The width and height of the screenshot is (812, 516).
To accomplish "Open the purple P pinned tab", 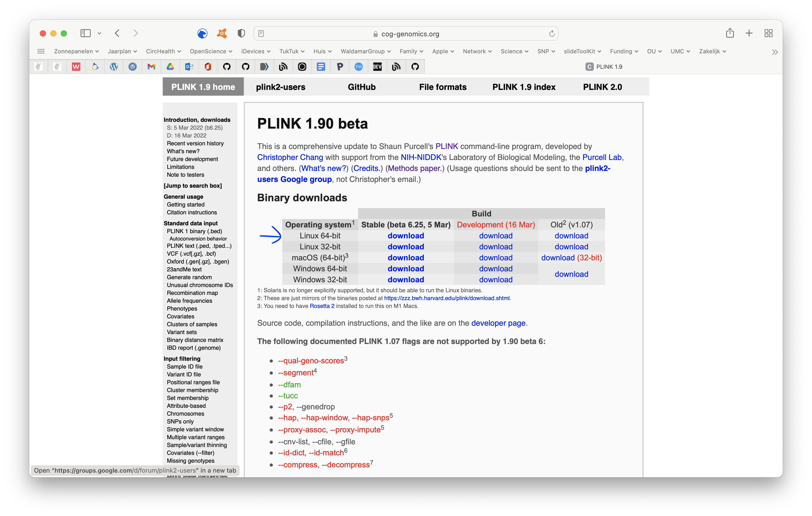I will [340, 67].
